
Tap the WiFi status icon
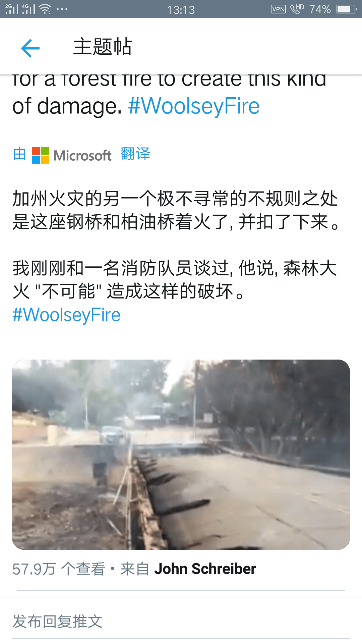(45, 9)
